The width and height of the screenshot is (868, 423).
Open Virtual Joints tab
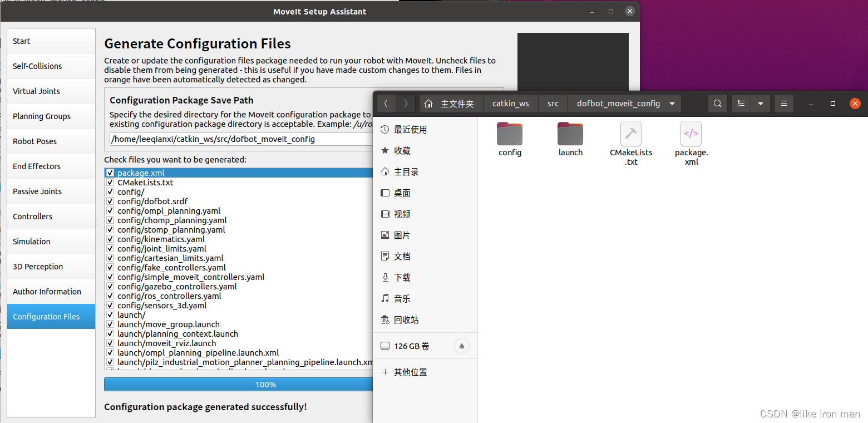51,91
